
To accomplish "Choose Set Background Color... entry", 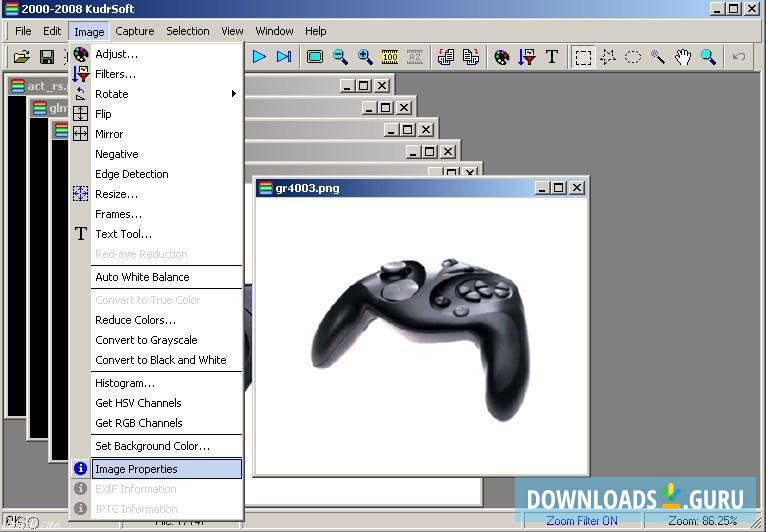I will click(156, 446).
